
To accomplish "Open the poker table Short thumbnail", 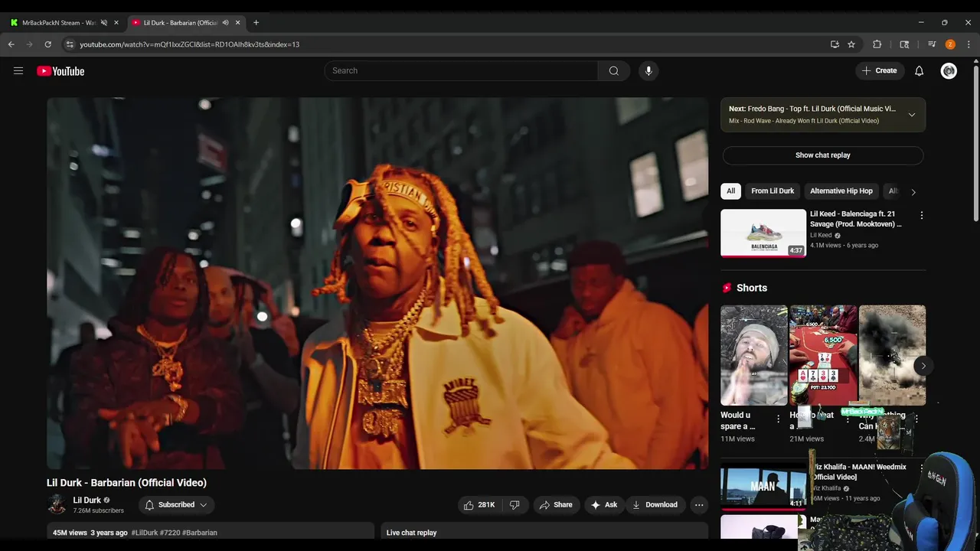I will point(823,355).
